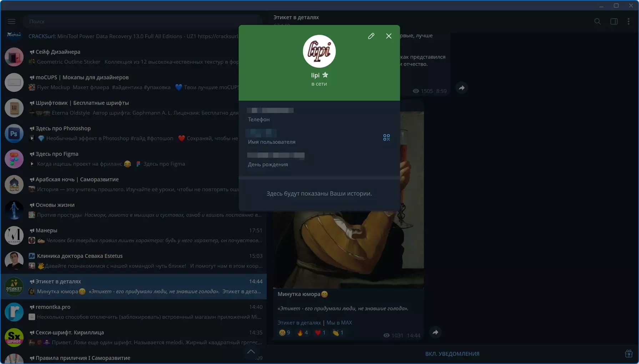Click the search icon in chat header
The image size is (639, 364).
(x=598, y=21)
